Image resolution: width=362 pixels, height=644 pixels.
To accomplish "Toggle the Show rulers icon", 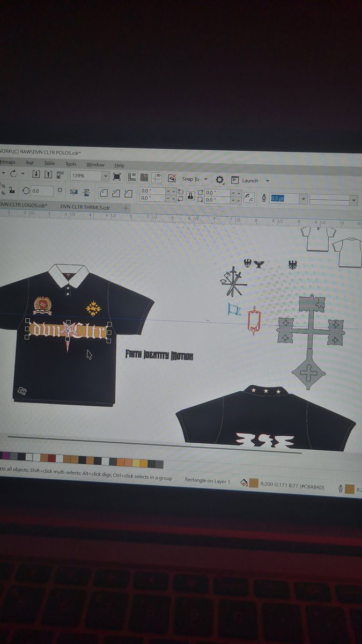I will tap(131, 177).
